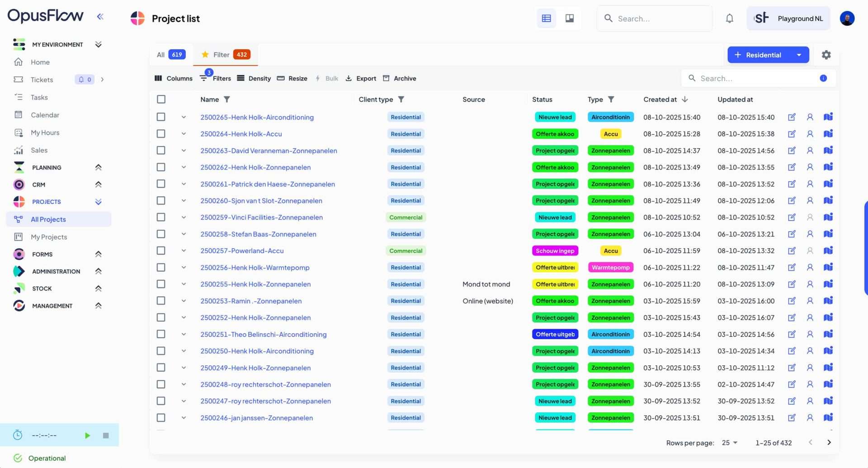Viewport: 868px width, 468px height.
Task: Check row 2500260-Sjon van t Slot-Zonnepanelen
Action: pyautogui.click(x=161, y=201)
